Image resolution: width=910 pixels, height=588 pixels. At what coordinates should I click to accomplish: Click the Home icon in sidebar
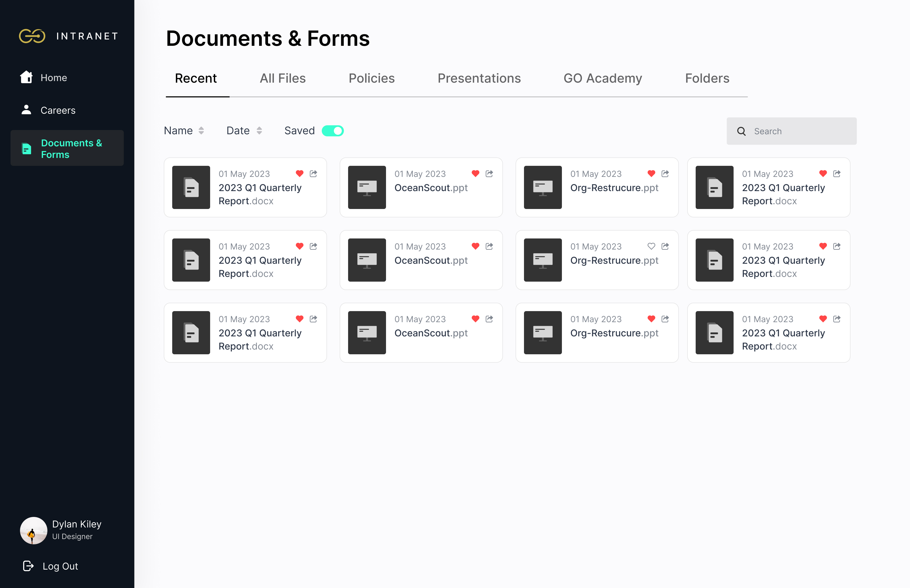pyautogui.click(x=26, y=77)
